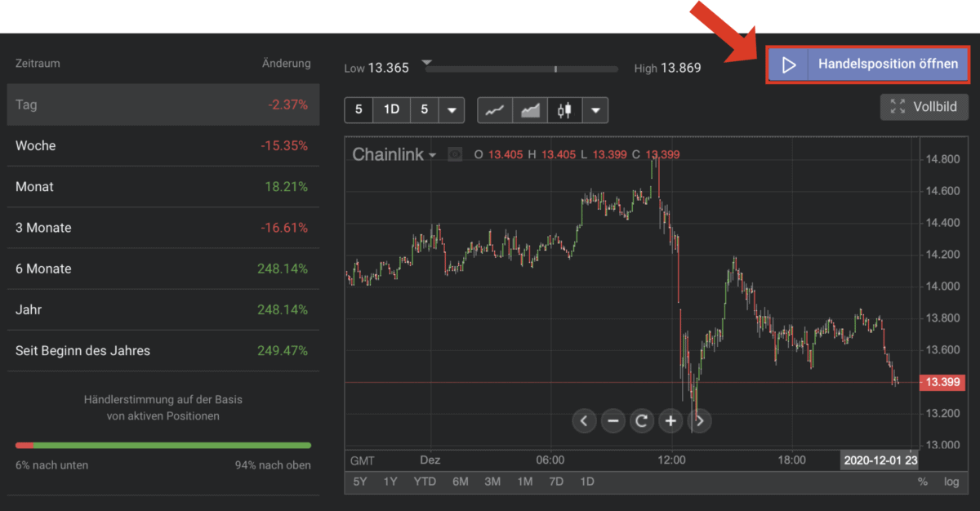Toggle log scale mode
This screenshot has width=980, height=511.
(951, 482)
